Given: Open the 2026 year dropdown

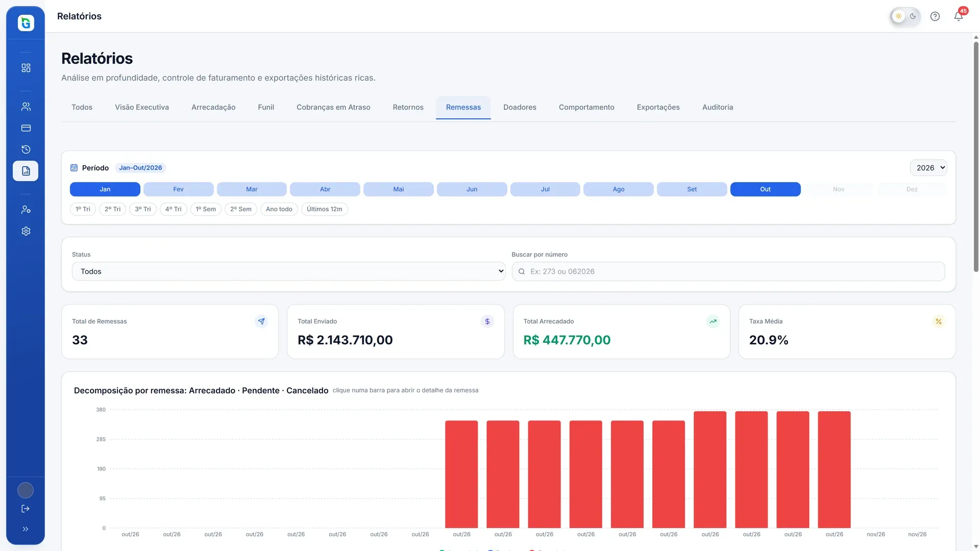Looking at the screenshot, I should (928, 168).
